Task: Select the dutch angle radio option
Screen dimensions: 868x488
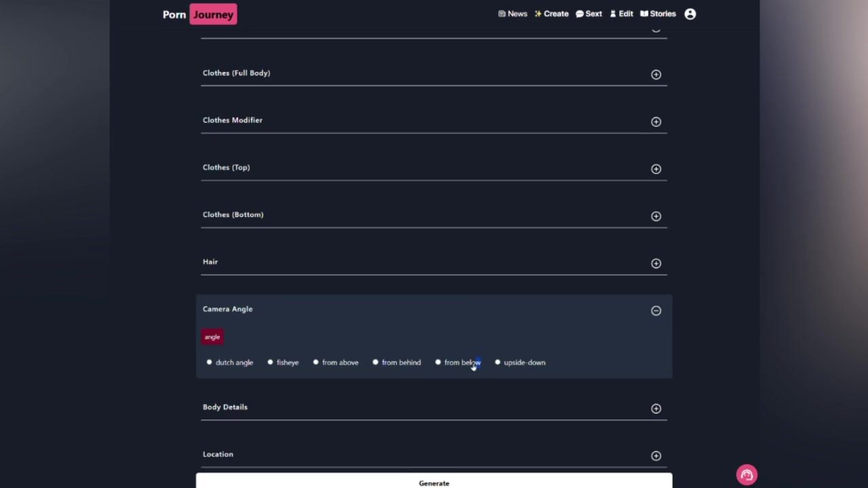Action: click(210, 363)
